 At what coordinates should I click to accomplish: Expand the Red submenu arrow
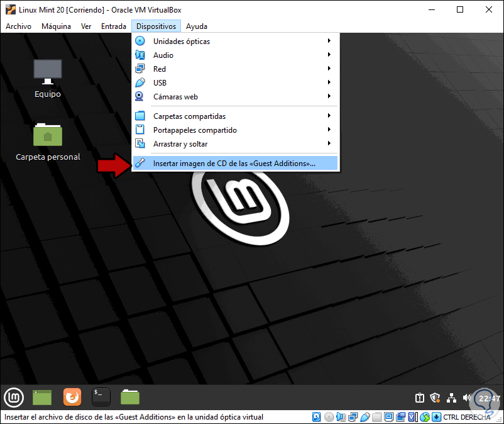pos(329,68)
